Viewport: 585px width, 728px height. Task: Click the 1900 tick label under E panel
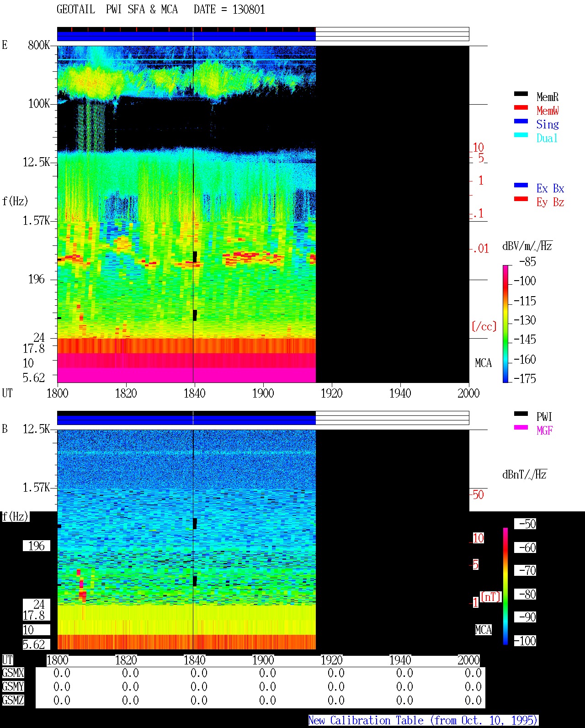coord(263,393)
